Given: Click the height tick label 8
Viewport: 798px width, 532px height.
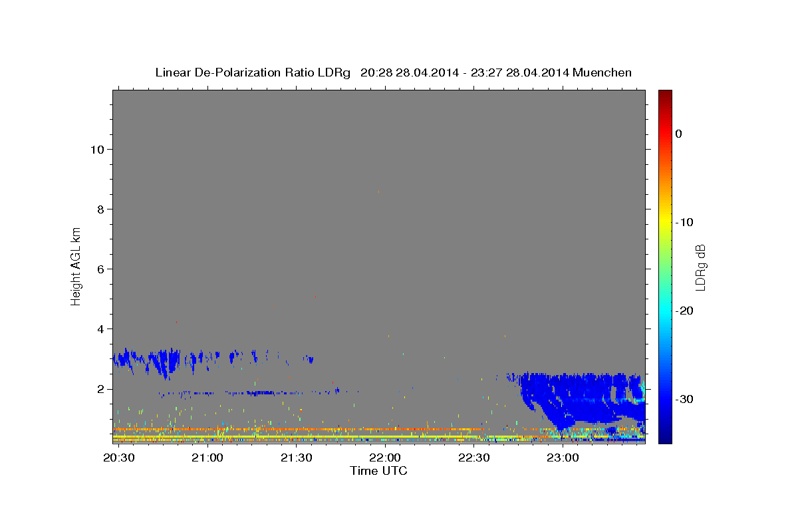Looking at the screenshot, I should (x=100, y=209).
